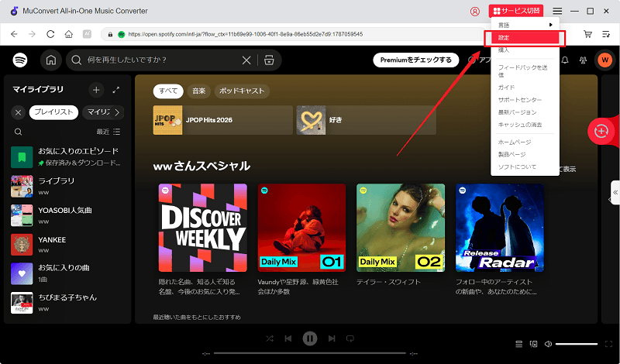The width and height of the screenshot is (620, 364).
Task: Open Daily Mix 01 cover
Action: click(301, 228)
